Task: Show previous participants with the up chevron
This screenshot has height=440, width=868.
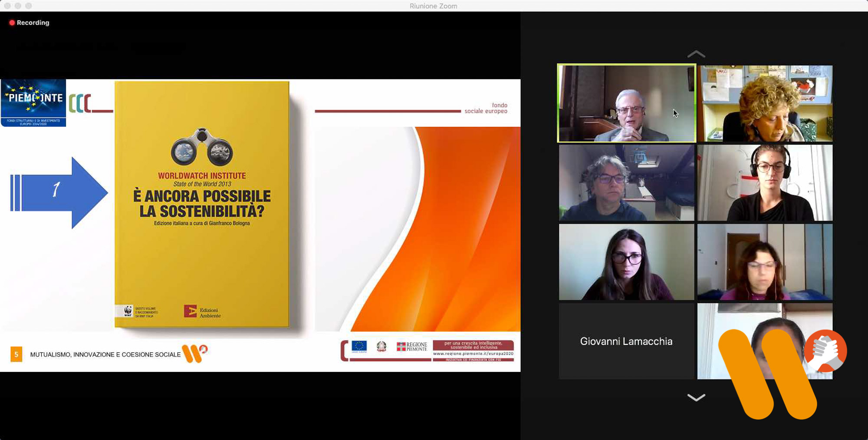Action: pyautogui.click(x=696, y=54)
